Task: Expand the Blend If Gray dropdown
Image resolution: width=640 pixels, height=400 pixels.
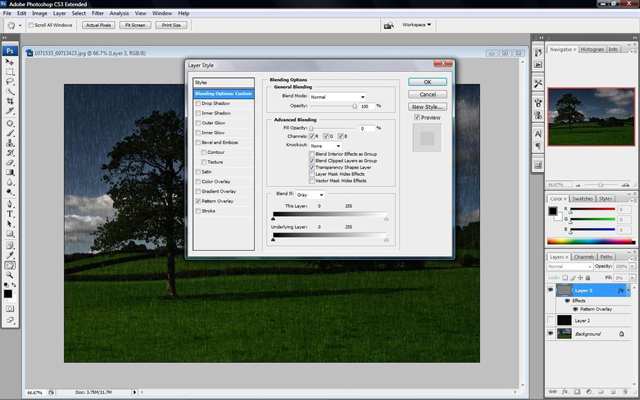Action: click(308, 194)
